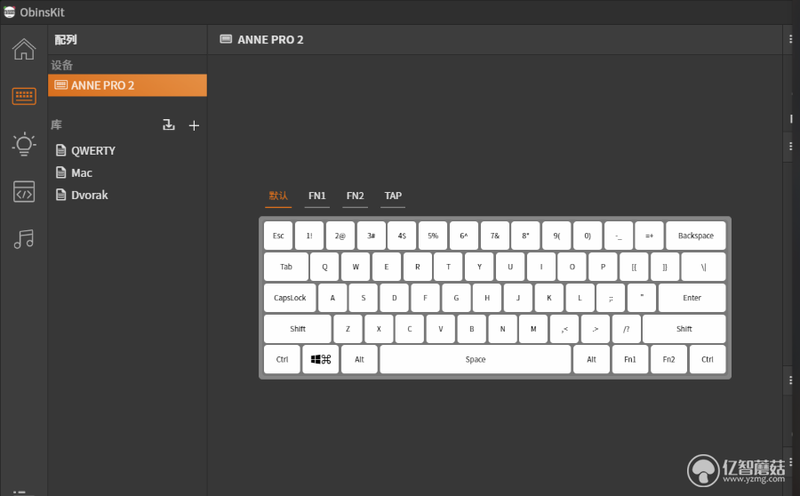
Task: Select the W key
Action: (356, 267)
